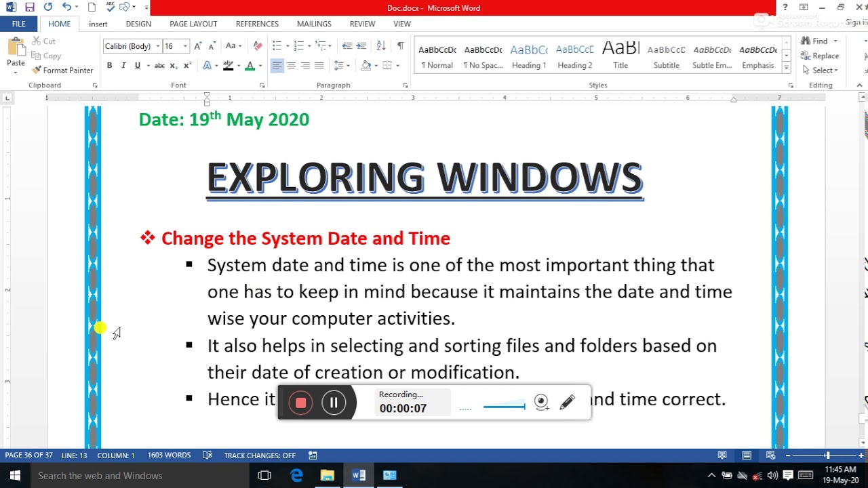Pause the screen recording
The width and height of the screenshot is (868, 488).
click(x=334, y=403)
